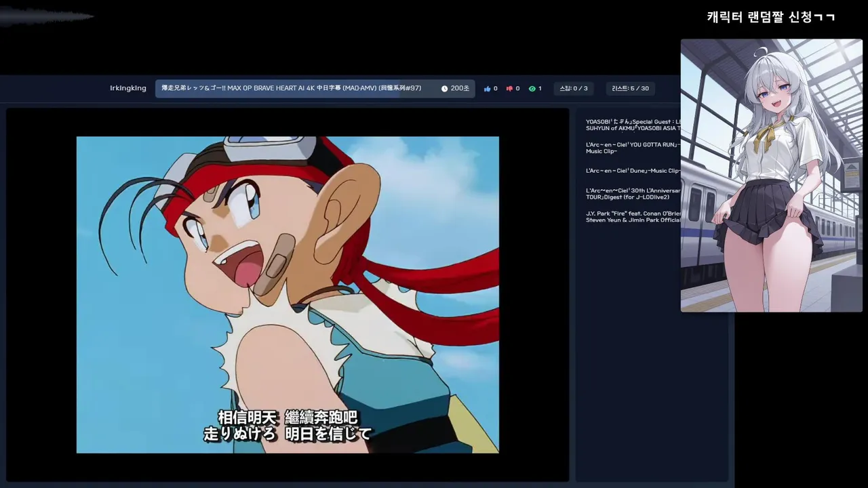Select L'Arc~en~Ciel 30th L'Anniversary TOUR Digest entry

633,194
